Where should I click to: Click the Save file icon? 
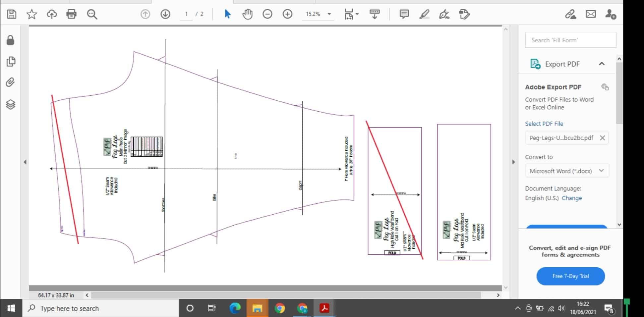(12, 14)
